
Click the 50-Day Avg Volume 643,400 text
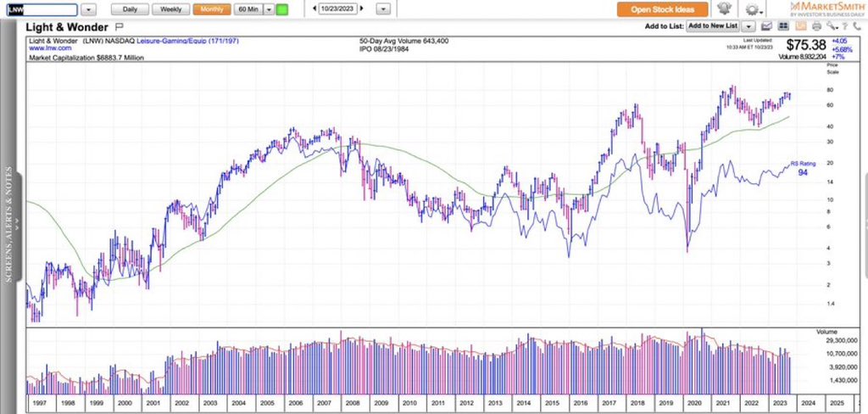pos(404,41)
